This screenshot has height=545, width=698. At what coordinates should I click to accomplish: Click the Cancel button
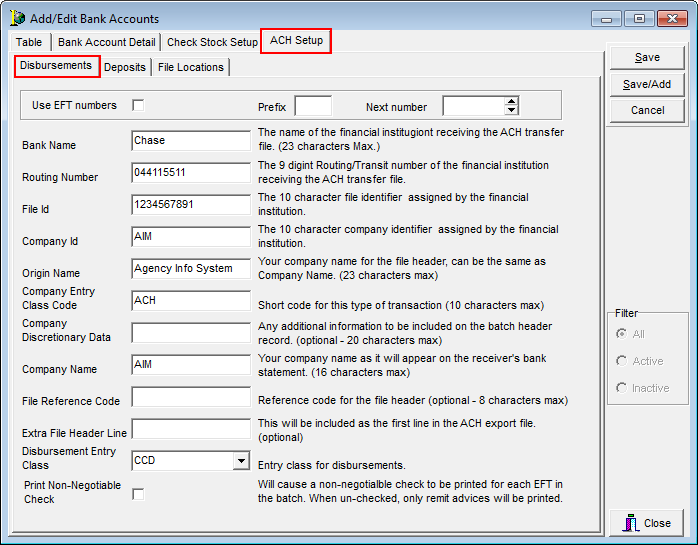pyautogui.click(x=647, y=110)
